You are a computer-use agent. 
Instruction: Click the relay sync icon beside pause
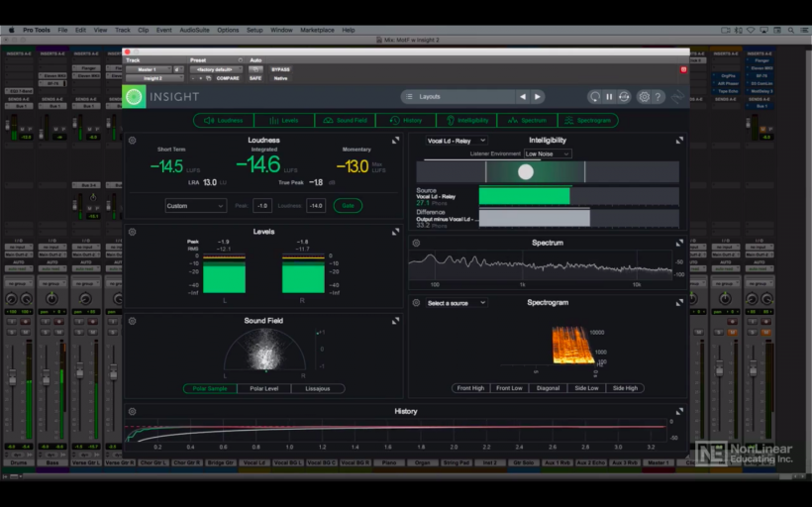624,97
